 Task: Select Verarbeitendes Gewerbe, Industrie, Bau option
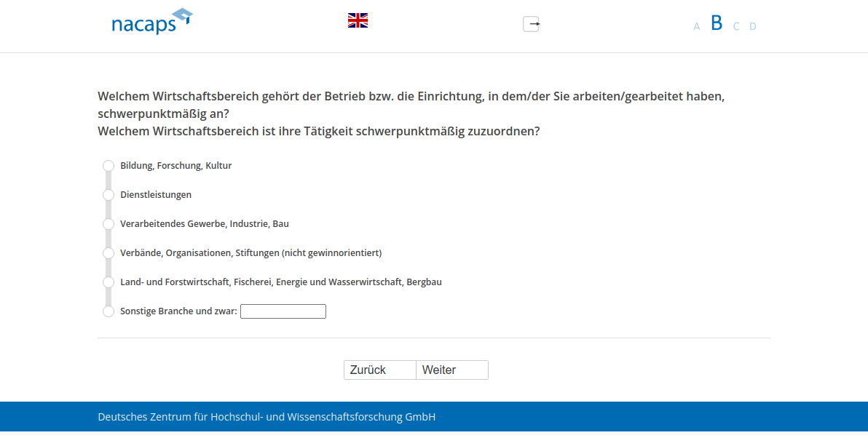click(x=108, y=224)
